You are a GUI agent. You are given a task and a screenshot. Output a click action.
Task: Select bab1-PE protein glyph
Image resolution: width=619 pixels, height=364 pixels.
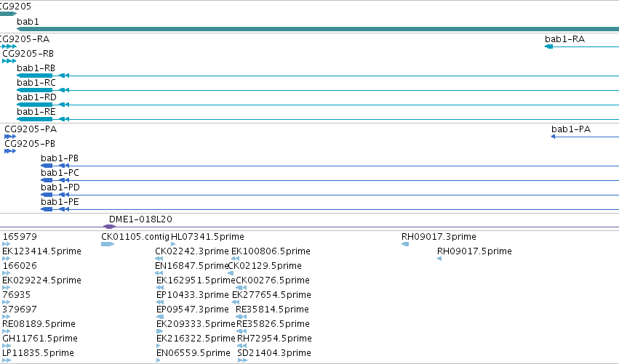[x=47, y=210]
